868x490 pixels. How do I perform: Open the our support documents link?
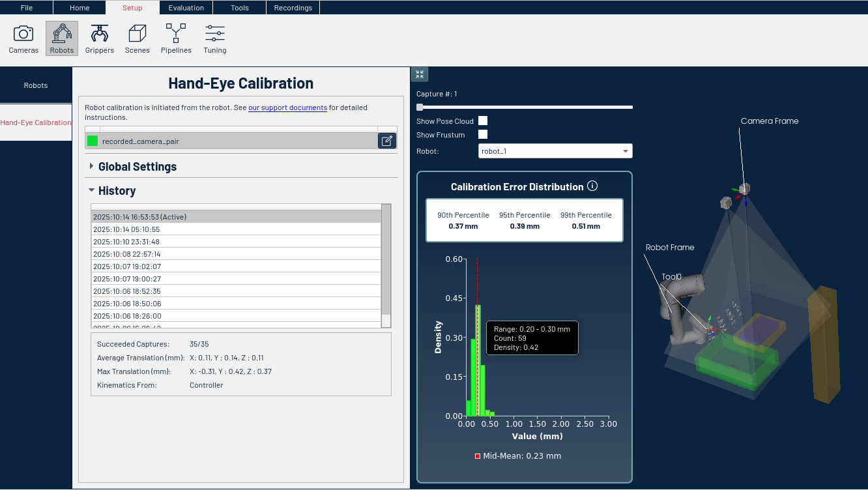287,108
